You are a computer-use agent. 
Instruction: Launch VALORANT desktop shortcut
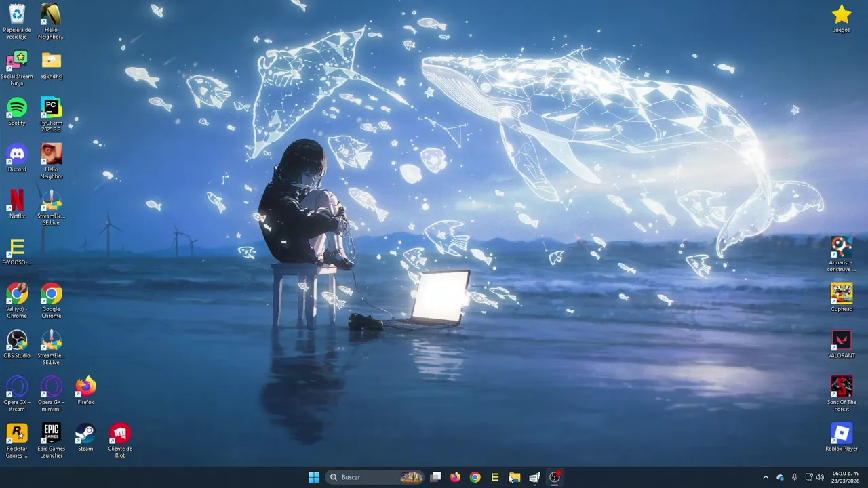click(842, 344)
